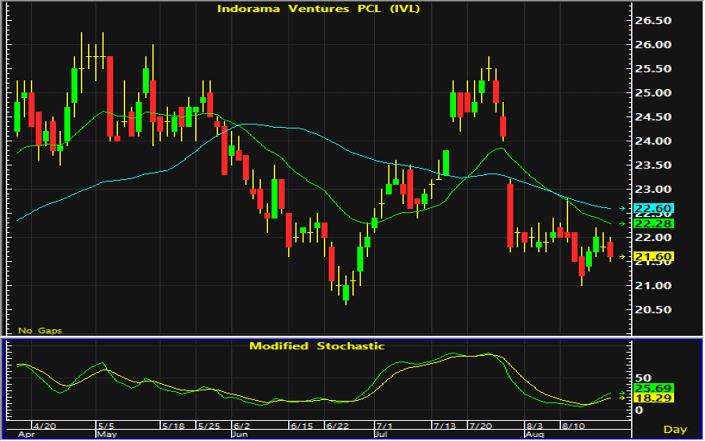Viewport: 705px width, 441px height.
Task: Select the cyan 22.60 moving average value tag
Action: pyautogui.click(x=653, y=209)
